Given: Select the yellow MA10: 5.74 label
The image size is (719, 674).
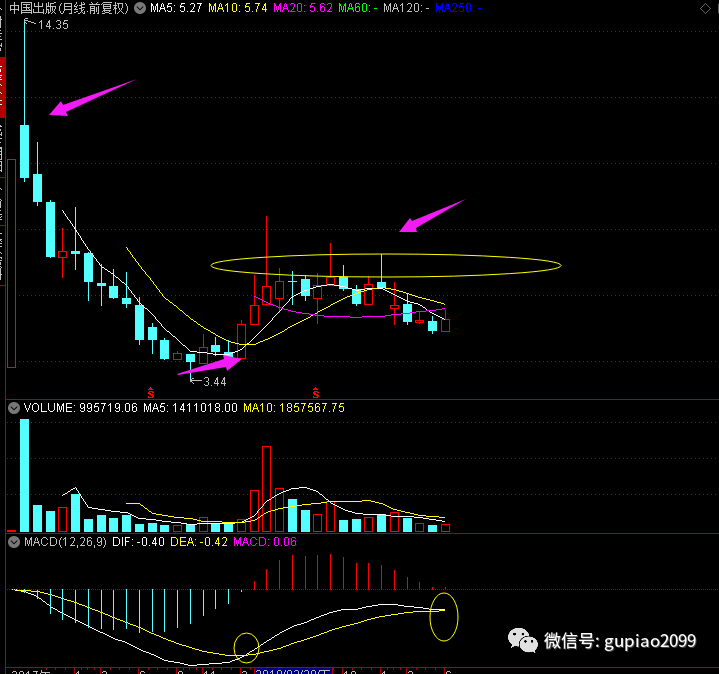Looking at the screenshot, I should click(x=238, y=8).
